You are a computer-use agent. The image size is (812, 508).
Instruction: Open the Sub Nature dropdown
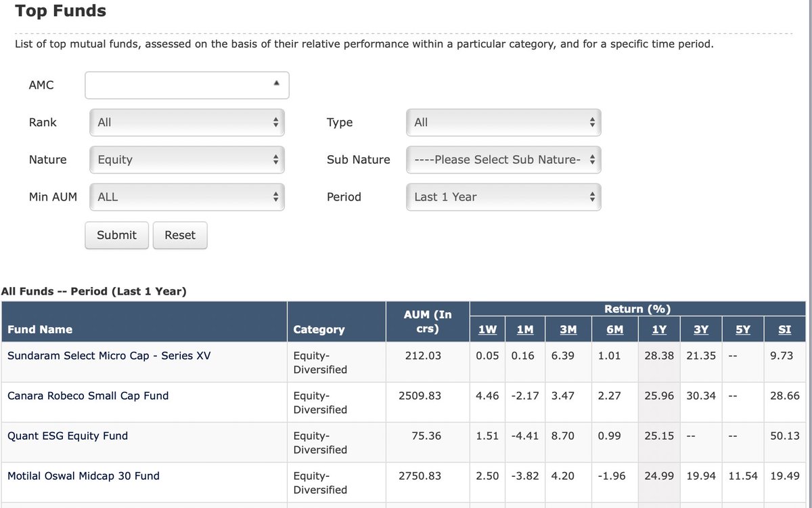(x=503, y=160)
